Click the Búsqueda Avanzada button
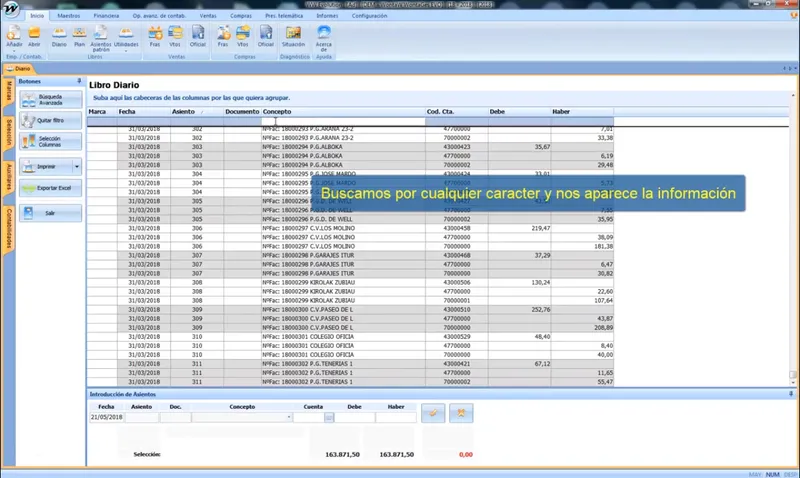 coord(51,99)
